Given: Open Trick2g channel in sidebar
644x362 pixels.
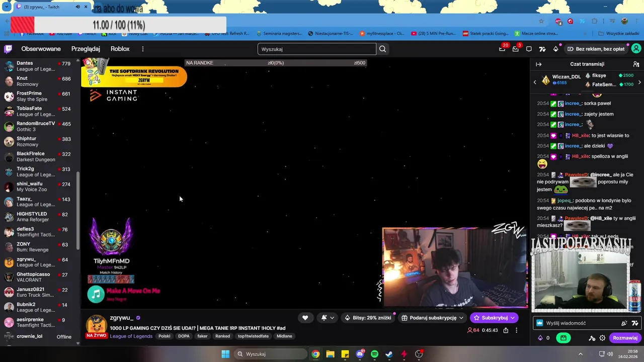Looking at the screenshot, I should click(x=38, y=171).
